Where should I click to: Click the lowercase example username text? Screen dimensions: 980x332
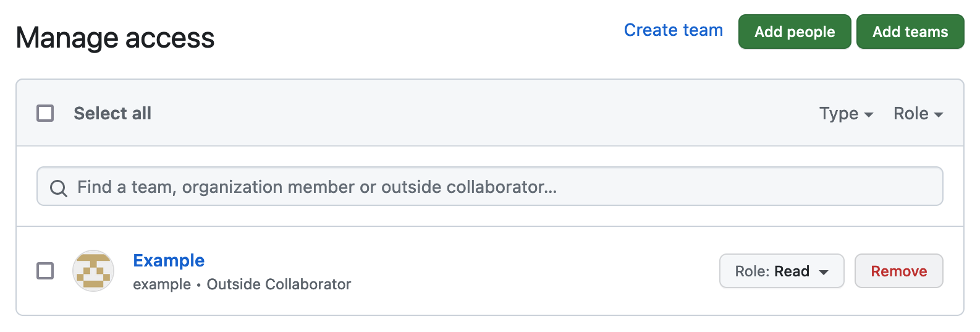click(x=162, y=284)
